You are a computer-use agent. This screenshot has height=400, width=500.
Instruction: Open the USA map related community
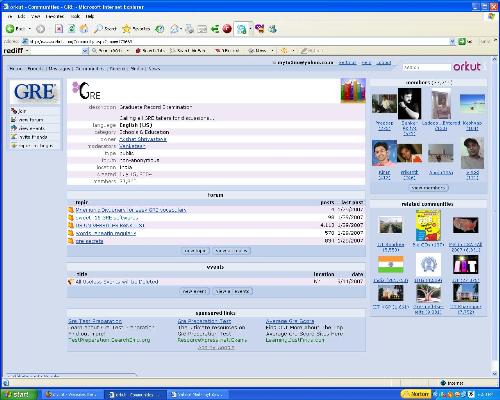pyautogui.click(x=466, y=225)
